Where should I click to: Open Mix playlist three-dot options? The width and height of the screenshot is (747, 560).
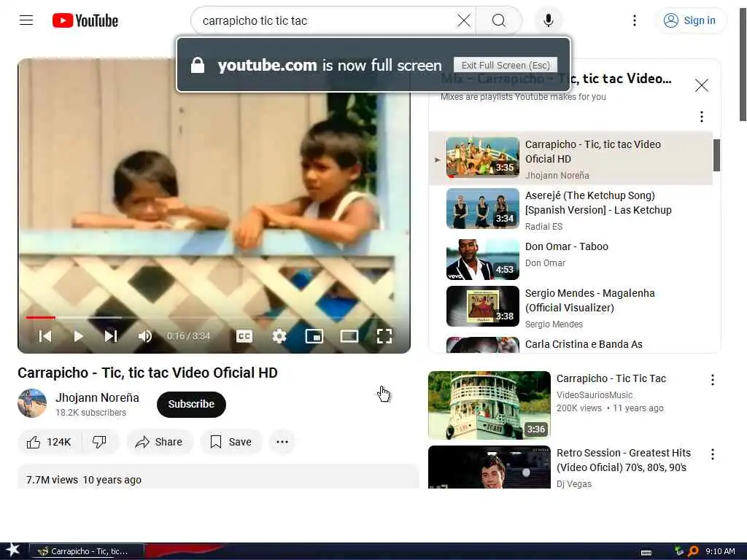click(x=701, y=117)
